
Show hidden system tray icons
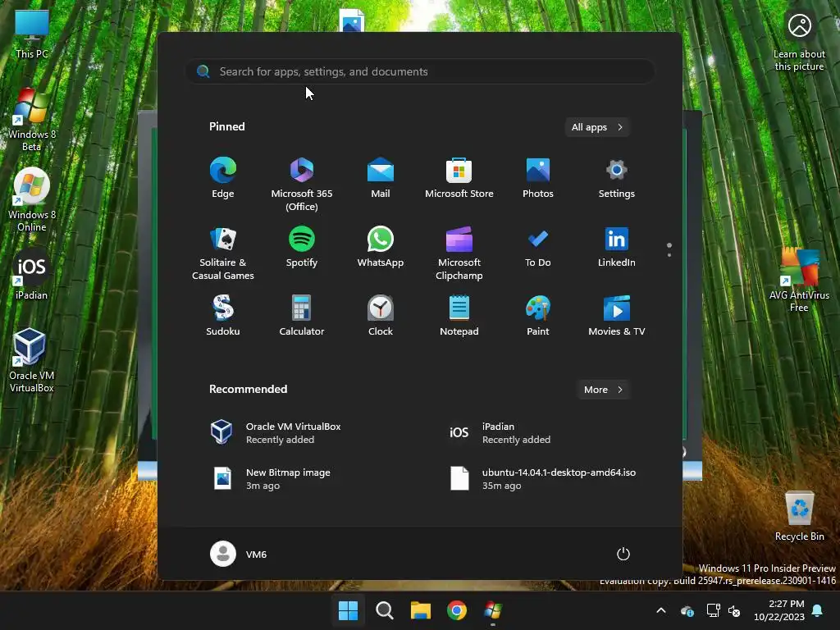click(x=661, y=610)
